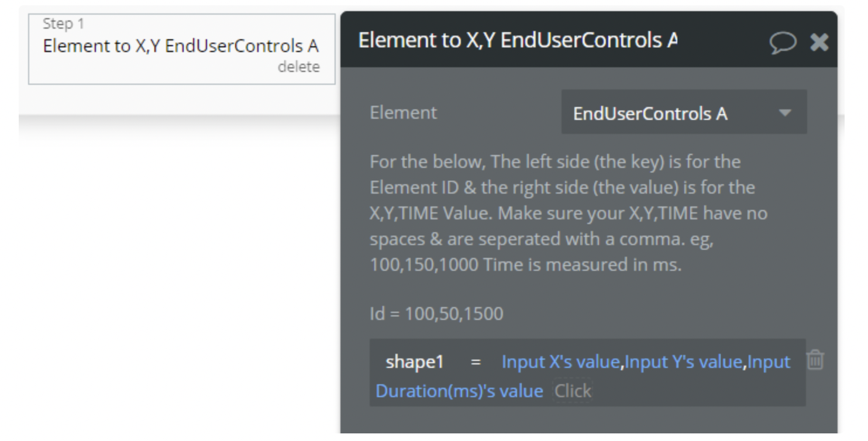868x441 pixels.
Task: Click the Duration(ms)'s value expression
Action: pos(459,391)
